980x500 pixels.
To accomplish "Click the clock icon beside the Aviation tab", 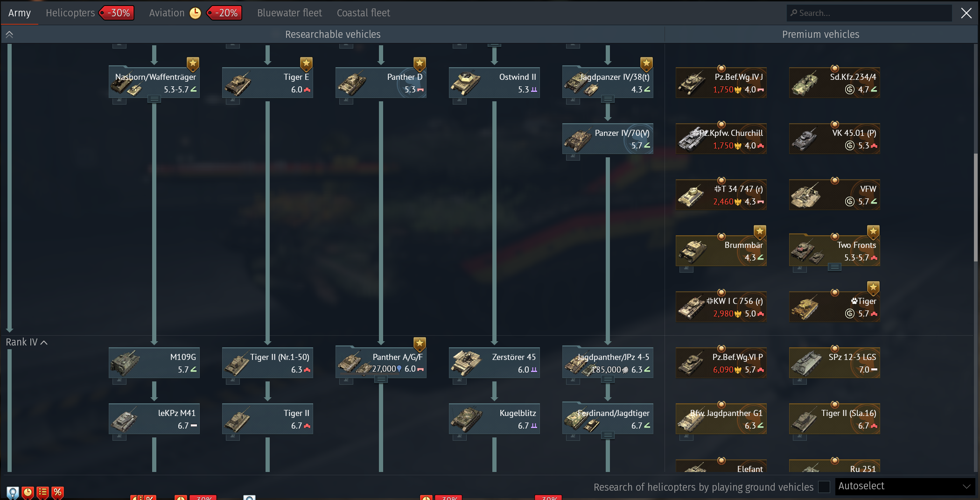I will coord(195,13).
